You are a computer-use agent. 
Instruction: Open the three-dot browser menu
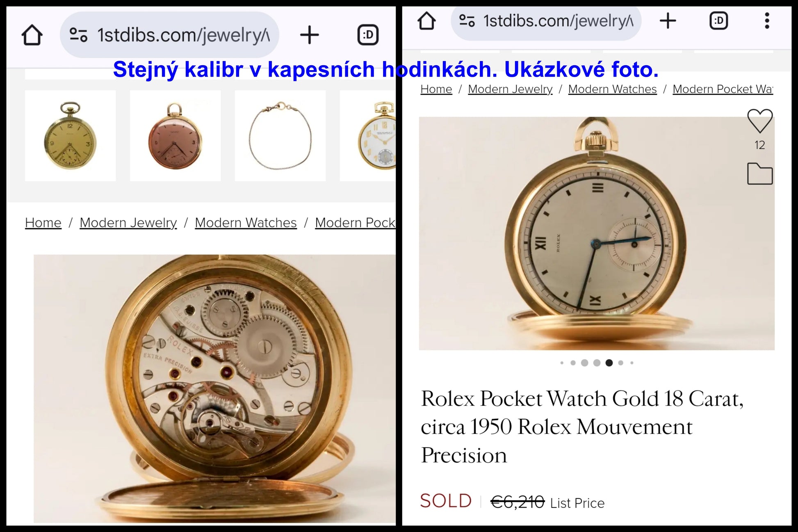point(767,21)
